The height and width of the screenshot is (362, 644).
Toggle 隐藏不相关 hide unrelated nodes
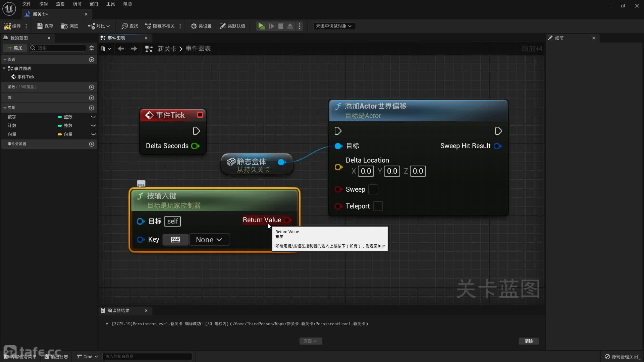tap(160, 26)
